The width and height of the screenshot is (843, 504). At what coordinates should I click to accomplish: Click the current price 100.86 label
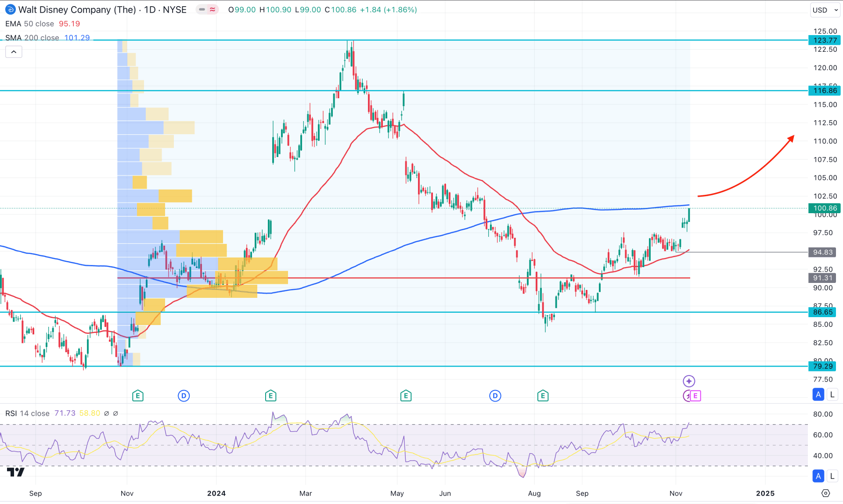point(825,208)
